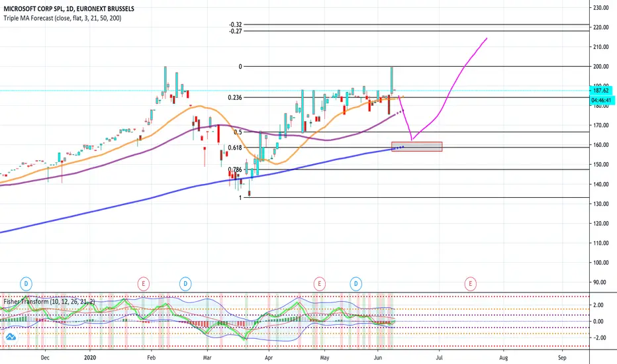Click the earnings E marker in July

470,283
